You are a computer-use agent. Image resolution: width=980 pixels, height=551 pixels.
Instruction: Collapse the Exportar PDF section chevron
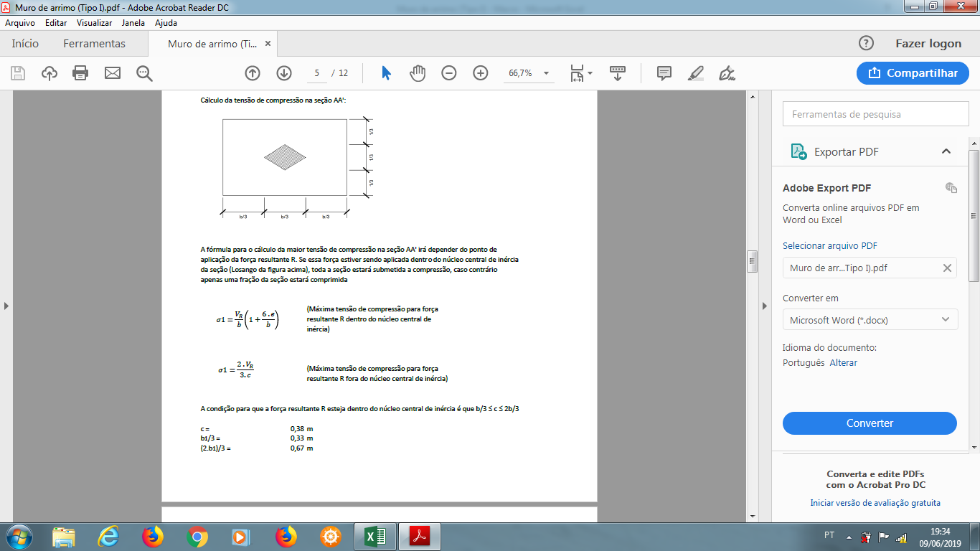click(x=946, y=151)
